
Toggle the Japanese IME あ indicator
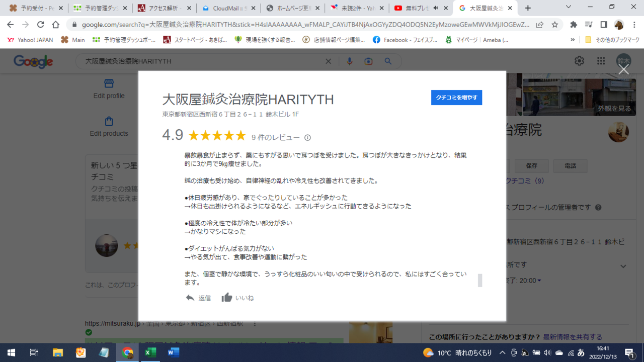pyautogui.click(x=581, y=352)
